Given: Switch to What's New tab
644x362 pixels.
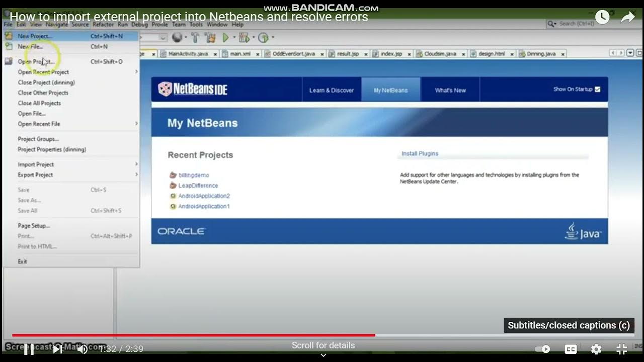Looking at the screenshot, I should tap(450, 90).
